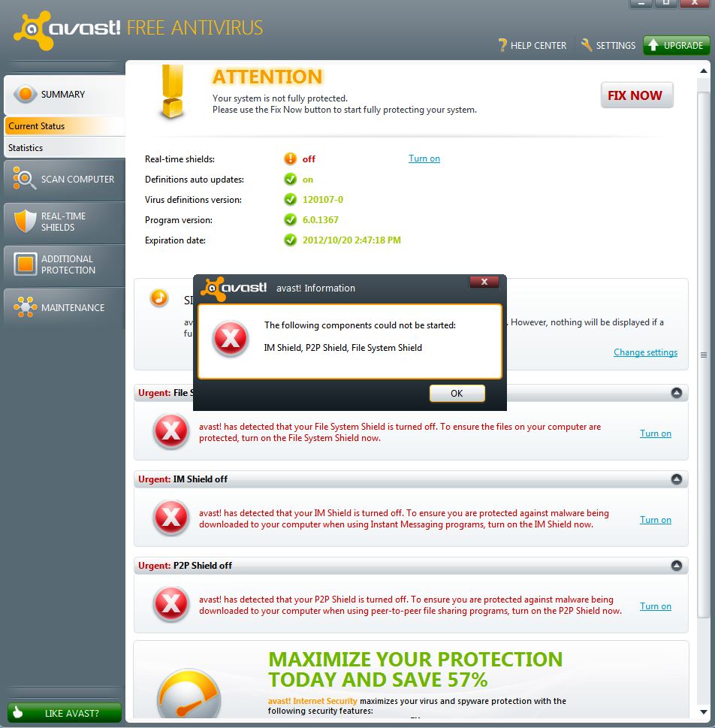Image resolution: width=715 pixels, height=728 pixels.
Task: Click the vertical scrollbar thumb
Action: (x=704, y=355)
